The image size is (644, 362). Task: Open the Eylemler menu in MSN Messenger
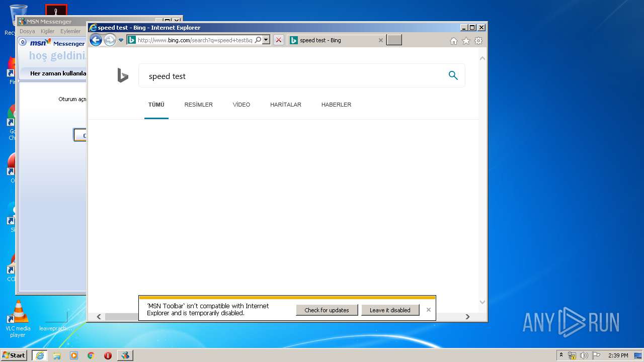(70, 31)
